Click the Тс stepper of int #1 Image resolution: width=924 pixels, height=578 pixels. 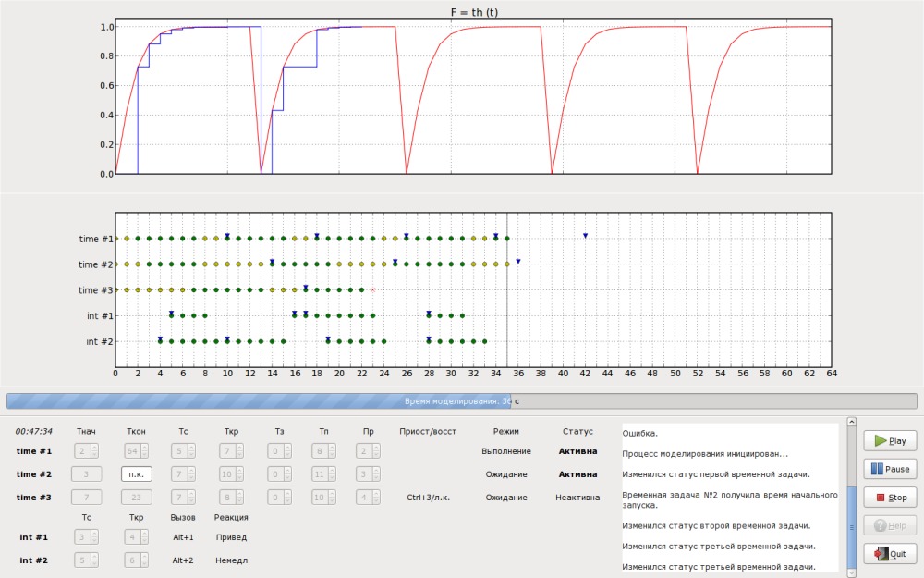86,537
